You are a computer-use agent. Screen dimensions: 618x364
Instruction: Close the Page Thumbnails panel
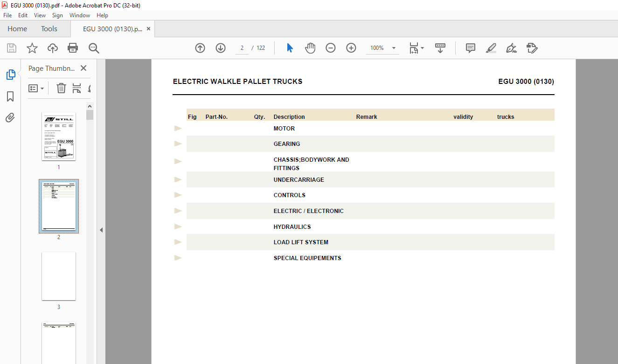pos(83,68)
